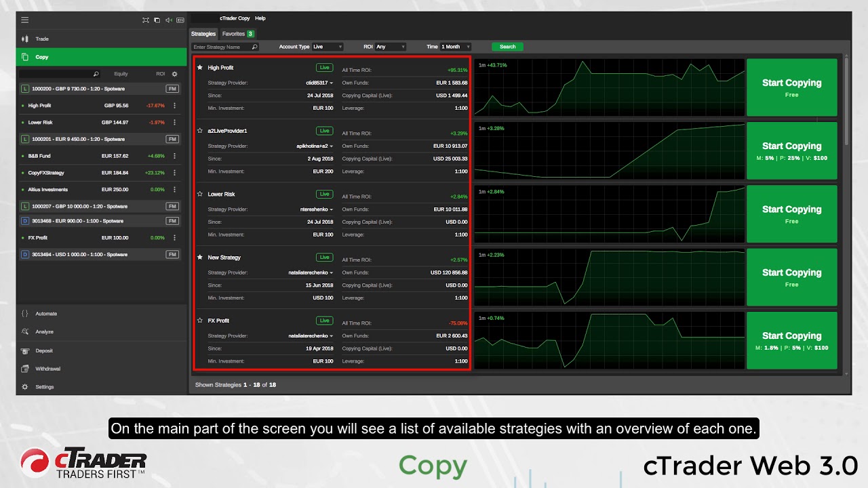Open options menu for Altius Investments

(x=174, y=190)
